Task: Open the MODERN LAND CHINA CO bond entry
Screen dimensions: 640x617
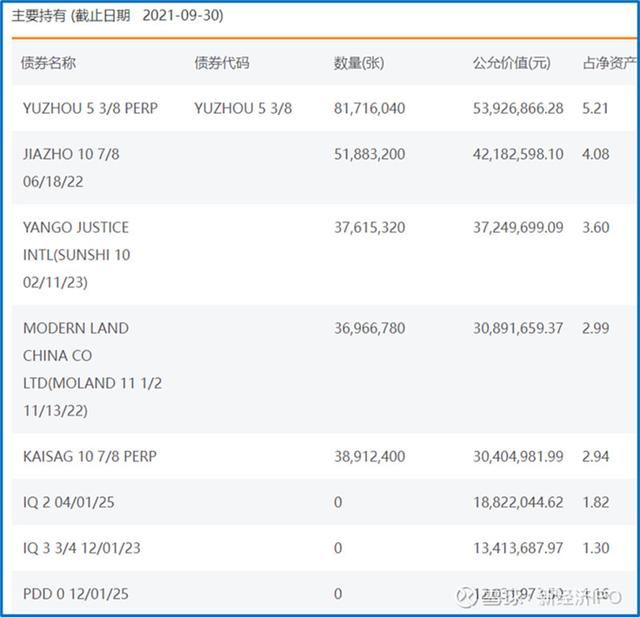Action: (92, 369)
